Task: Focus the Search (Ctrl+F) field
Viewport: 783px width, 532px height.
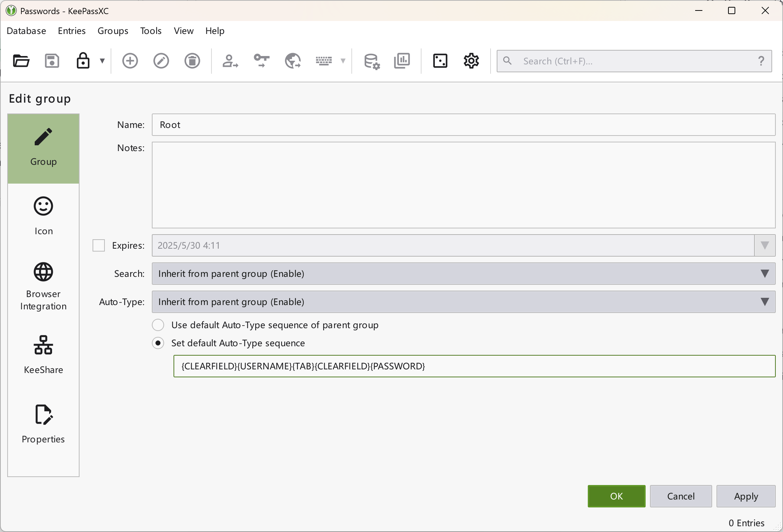Action: click(x=634, y=61)
